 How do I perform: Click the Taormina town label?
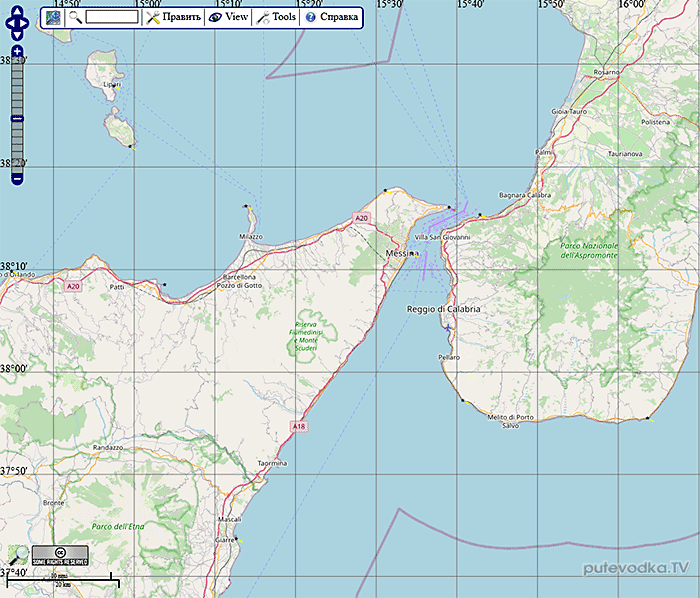click(272, 463)
